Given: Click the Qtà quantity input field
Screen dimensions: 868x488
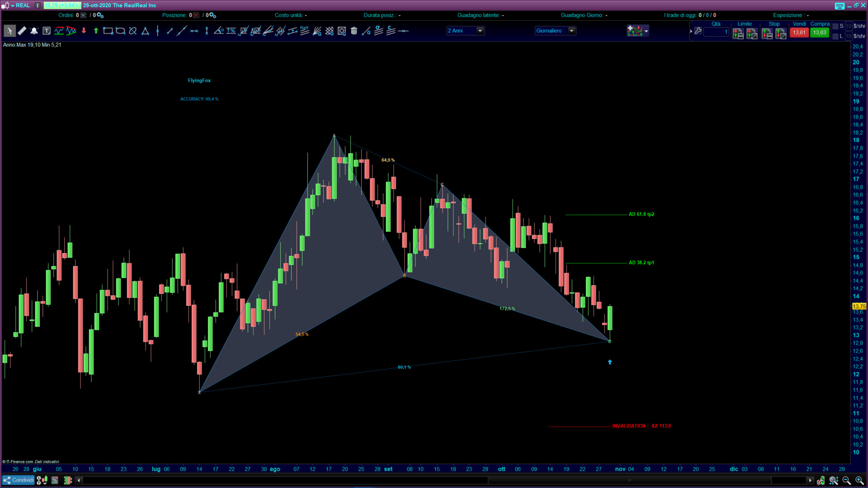Looking at the screenshot, I should coord(716,32).
